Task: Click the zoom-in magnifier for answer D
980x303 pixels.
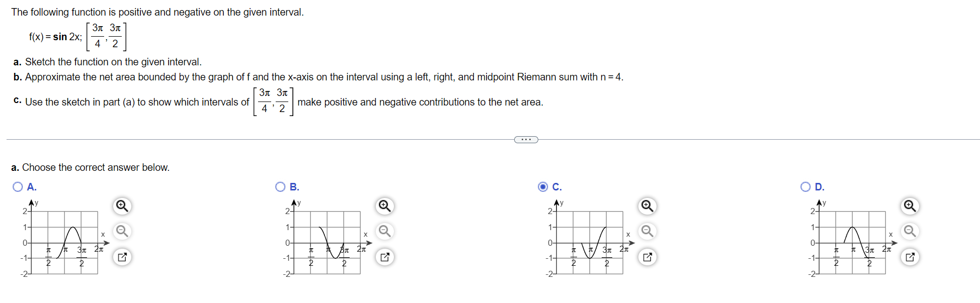Action: 909,206
